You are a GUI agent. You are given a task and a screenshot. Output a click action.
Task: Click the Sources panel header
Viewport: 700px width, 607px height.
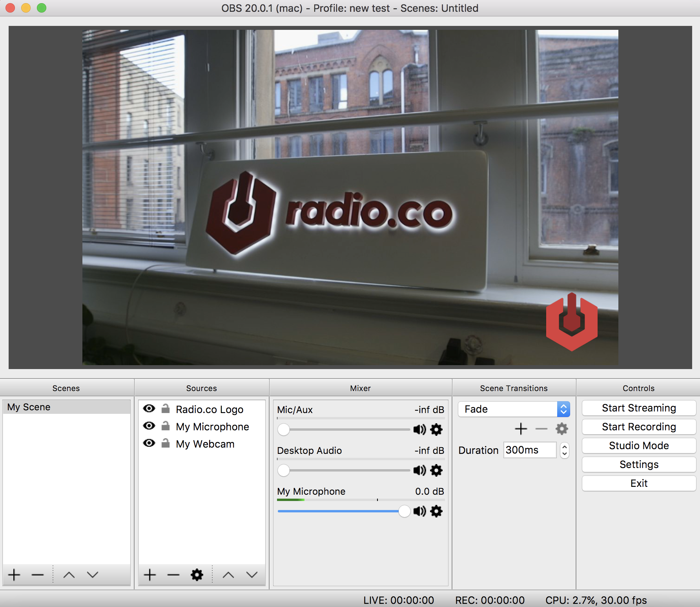tap(202, 388)
